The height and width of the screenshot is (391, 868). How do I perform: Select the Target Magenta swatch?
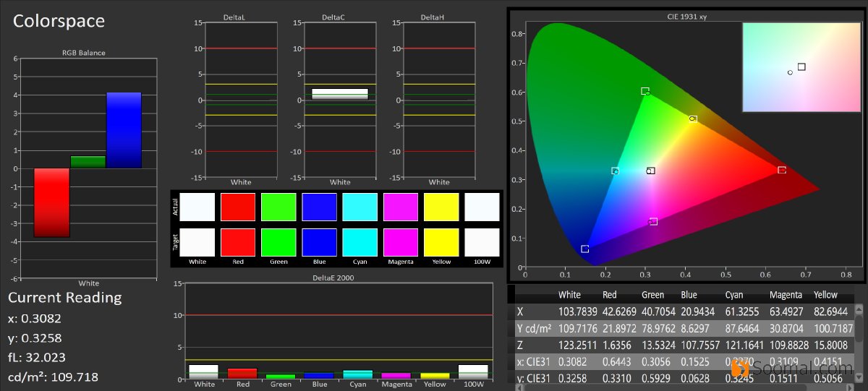pyautogui.click(x=400, y=242)
